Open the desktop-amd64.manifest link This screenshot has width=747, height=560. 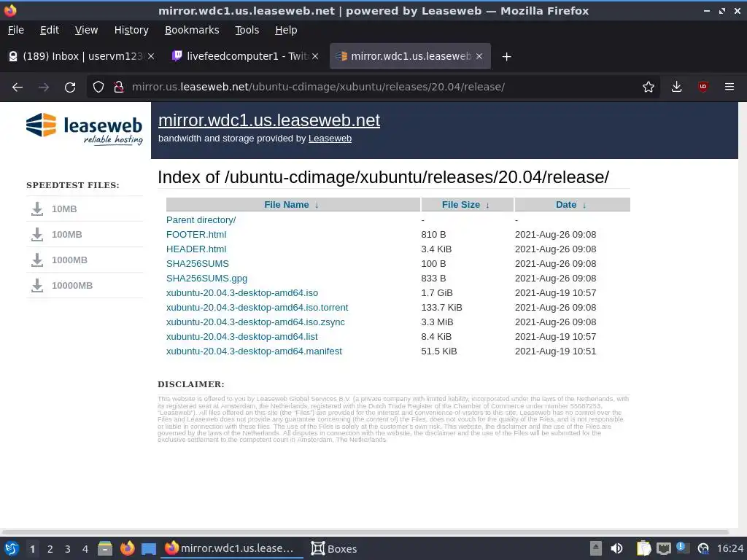[x=254, y=351]
